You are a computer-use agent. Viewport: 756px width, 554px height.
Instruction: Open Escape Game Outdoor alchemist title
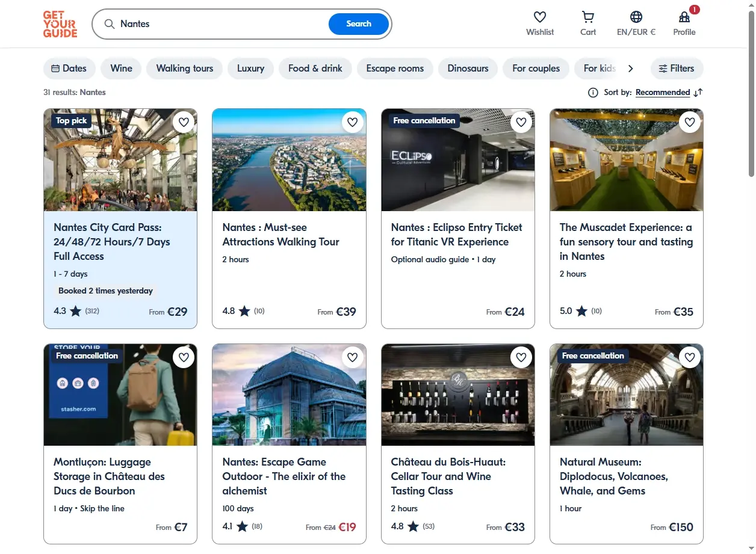[284, 476]
